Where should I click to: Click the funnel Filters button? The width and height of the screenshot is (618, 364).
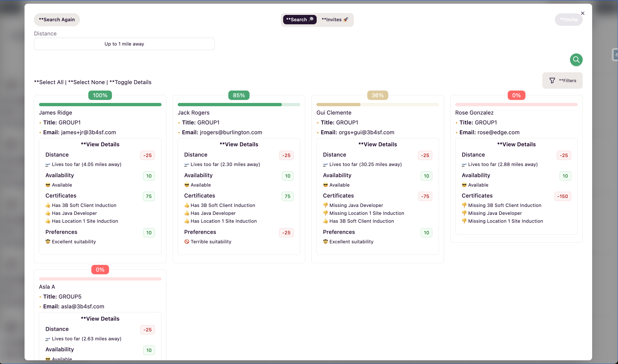pyautogui.click(x=562, y=80)
